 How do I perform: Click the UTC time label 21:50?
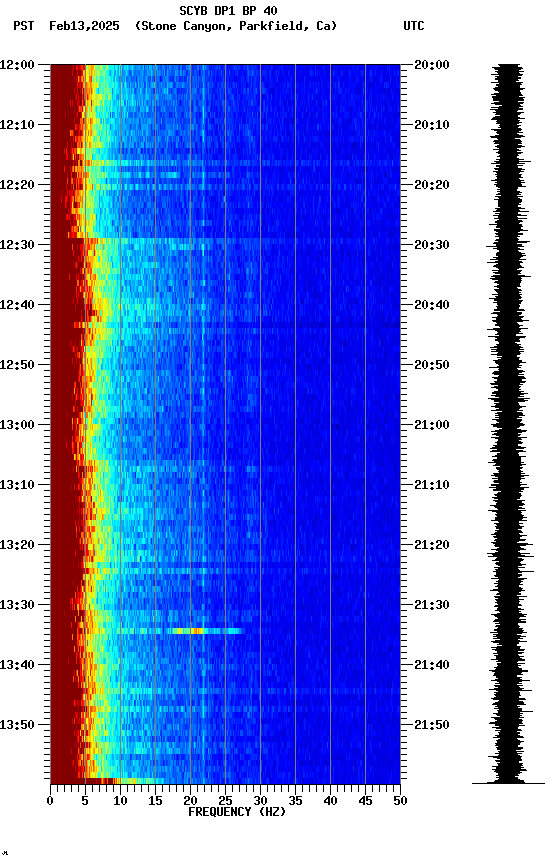[x=432, y=725]
